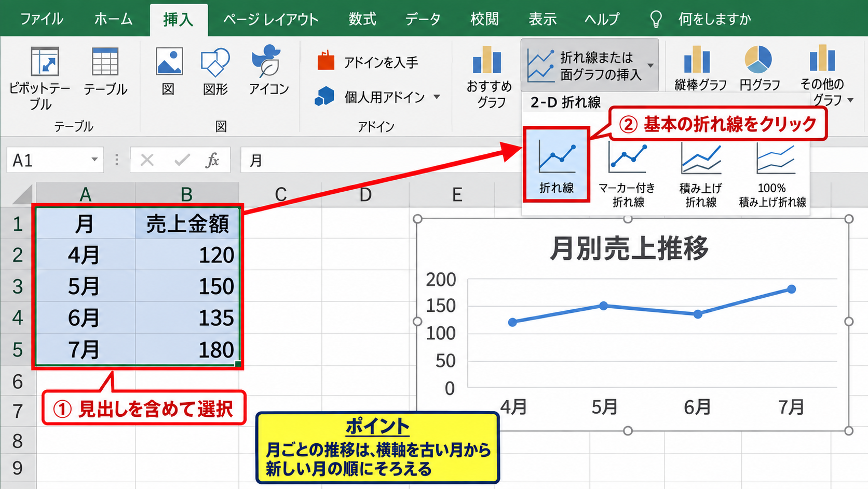The height and width of the screenshot is (489, 868).
Task: Expand the line chart dropdown arrow
Action: coord(650,65)
